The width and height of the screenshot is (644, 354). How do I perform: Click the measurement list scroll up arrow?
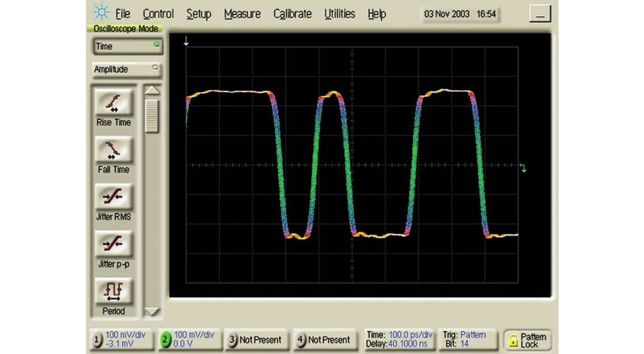(152, 91)
